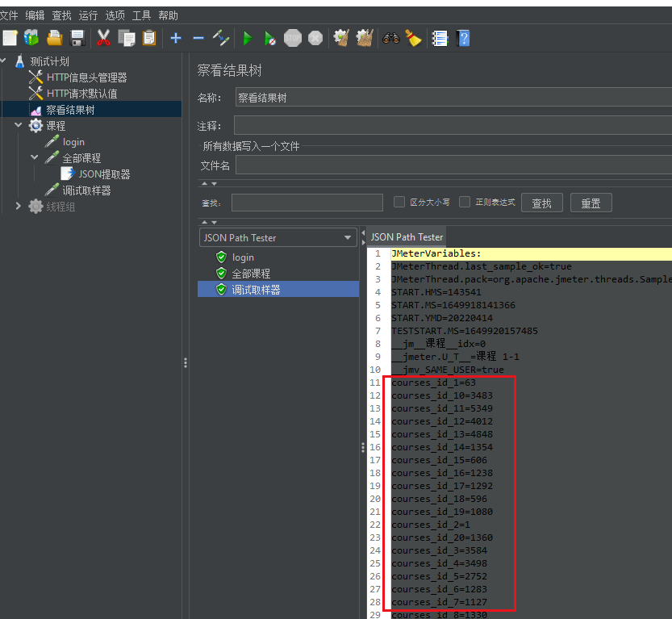This screenshot has width=672, height=619.
Task: Open the 工具 menu
Action: [x=141, y=16]
